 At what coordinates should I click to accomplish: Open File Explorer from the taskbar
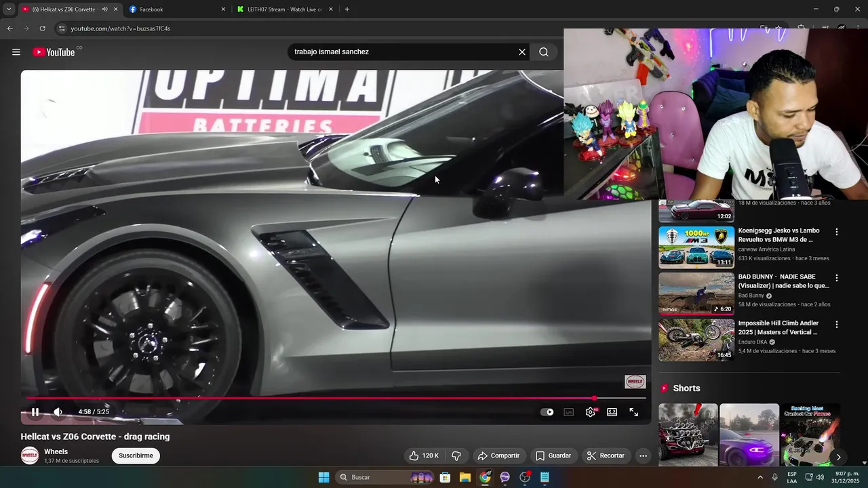point(465,477)
